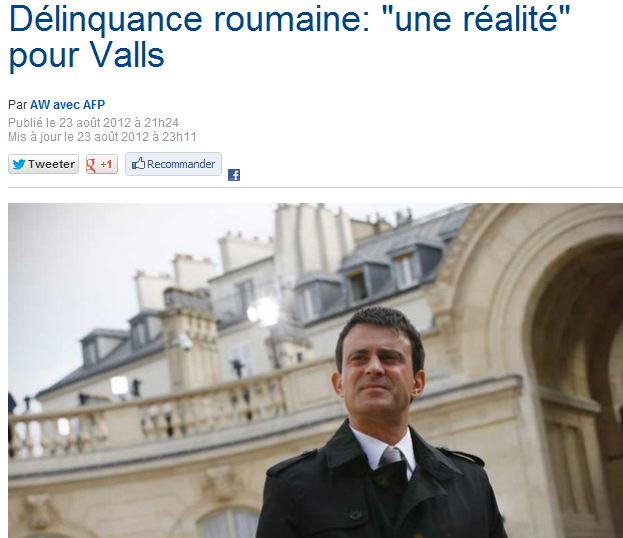Click the Google g icon
Image resolution: width=623 pixels, height=538 pixels.
coord(91,165)
